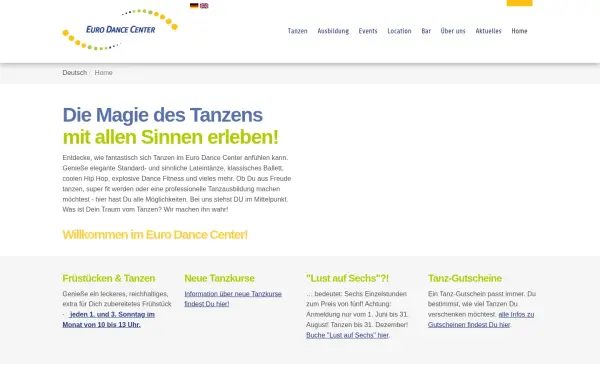Image resolution: width=600 pixels, height=375 pixels.
Task: Click the intro paragraph starting 'Entdecke, wie fantastisch'
Action: pyautogui.click(x=177, y=184)
